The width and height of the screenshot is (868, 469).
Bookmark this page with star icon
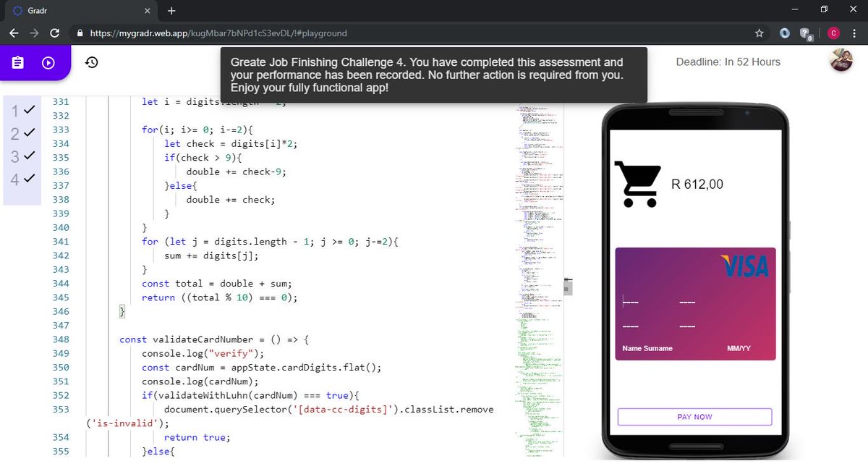(759, 33)
